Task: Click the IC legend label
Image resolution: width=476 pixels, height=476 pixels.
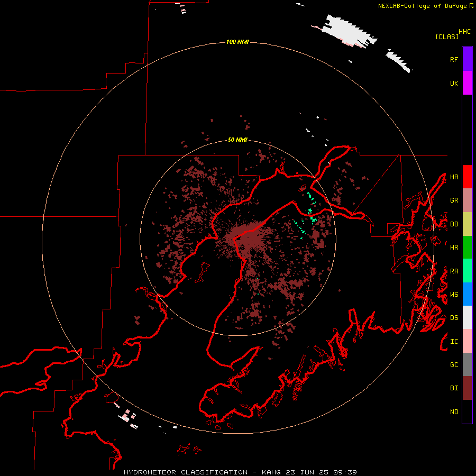Action: pyautogui.click(x=454, y=342)
